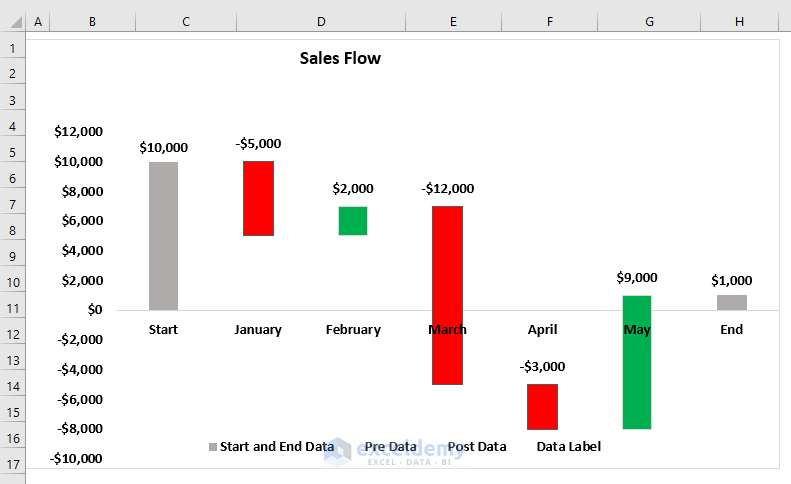Select the red April bar
791x484 pixels.
click(x=542, y=407)
